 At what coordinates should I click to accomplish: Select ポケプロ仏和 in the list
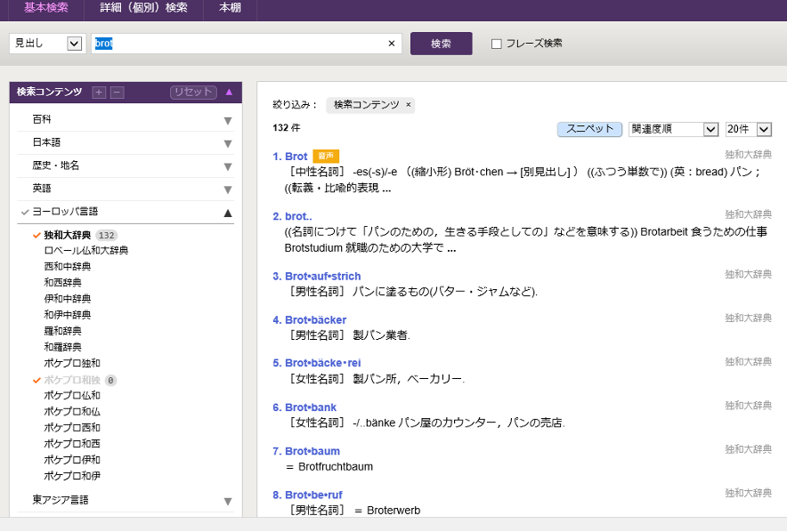coord(72,395)
